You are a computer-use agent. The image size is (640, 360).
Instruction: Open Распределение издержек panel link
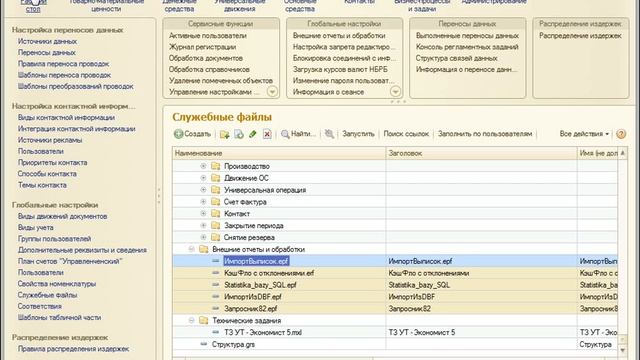coord(580,36)
